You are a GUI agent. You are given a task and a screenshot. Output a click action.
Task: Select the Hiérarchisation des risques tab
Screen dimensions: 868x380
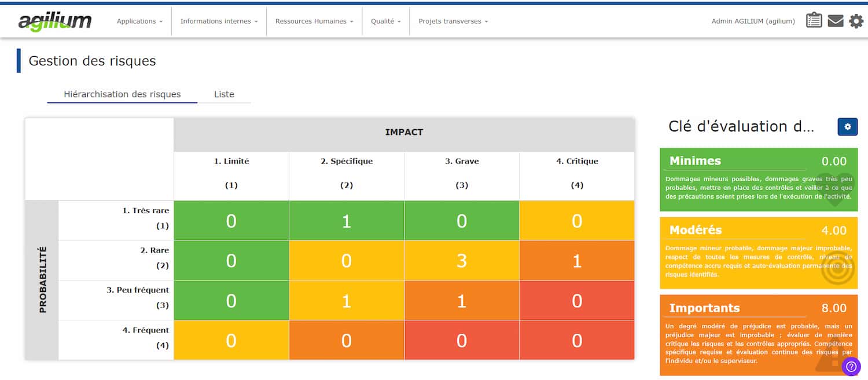point(122,94)
